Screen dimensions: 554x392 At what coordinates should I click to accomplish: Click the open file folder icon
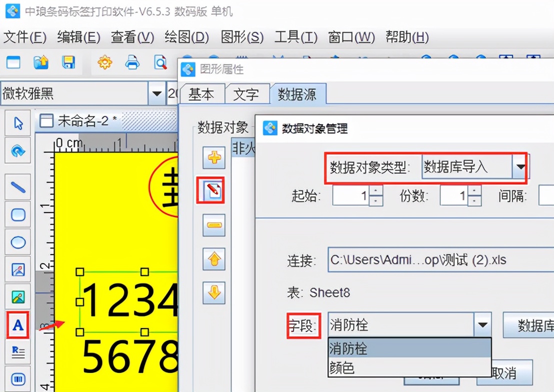(41, 63)
